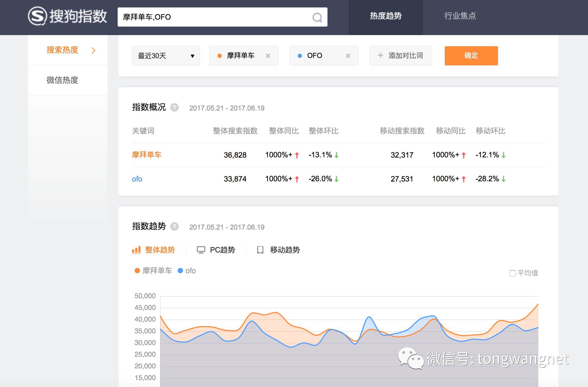Screen dimensions: 588x387
Task: Open the 最近30天 time range dropdown
Action: (166, 56)
